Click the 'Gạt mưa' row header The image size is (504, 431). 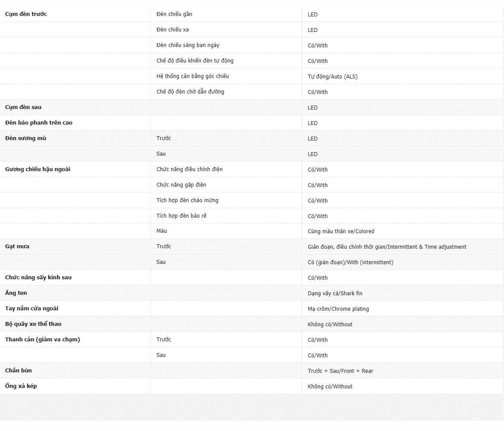17,247
